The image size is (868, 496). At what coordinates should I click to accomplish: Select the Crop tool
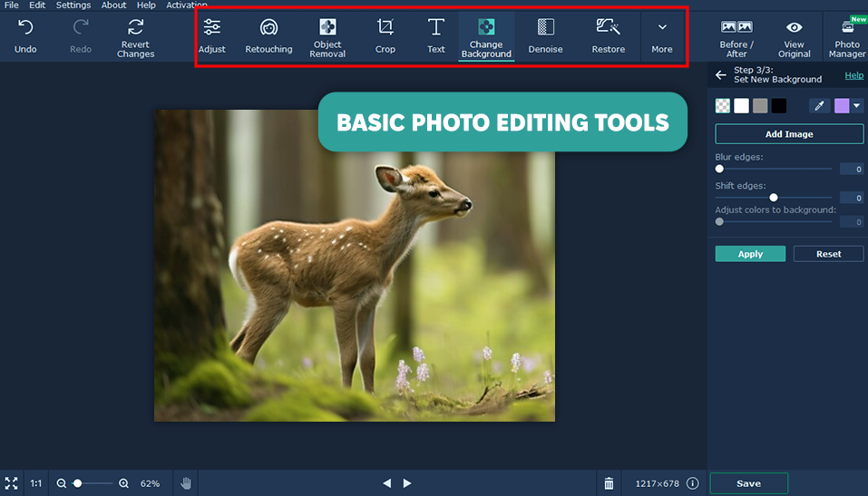coord(385,35)
